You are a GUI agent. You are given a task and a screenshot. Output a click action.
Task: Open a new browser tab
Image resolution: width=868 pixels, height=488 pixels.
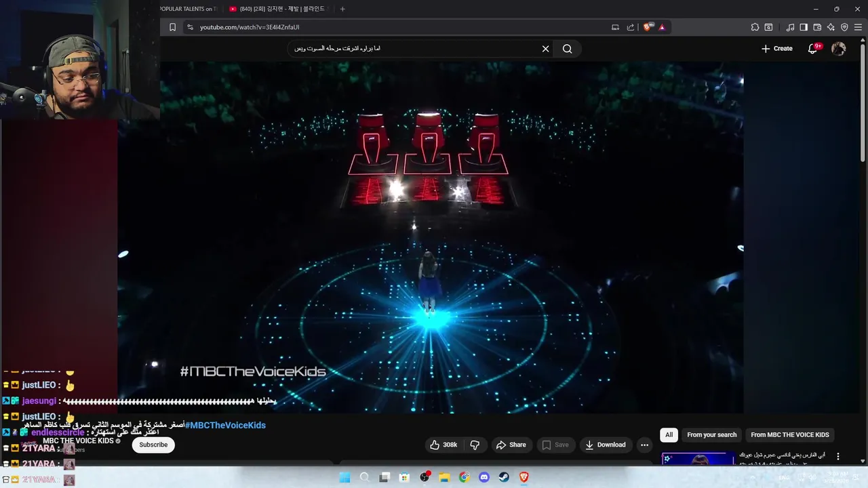coord(342,9)
